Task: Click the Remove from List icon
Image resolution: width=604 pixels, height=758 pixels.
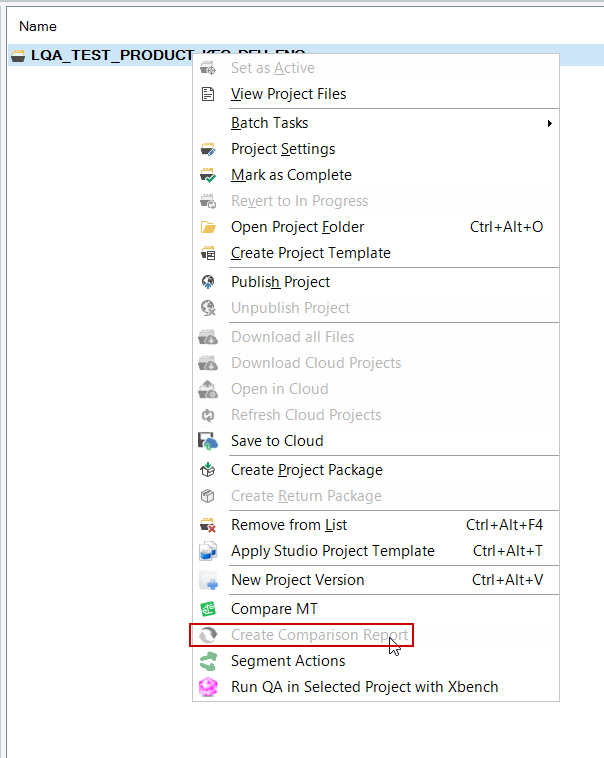Action: (x=208, y=525)
